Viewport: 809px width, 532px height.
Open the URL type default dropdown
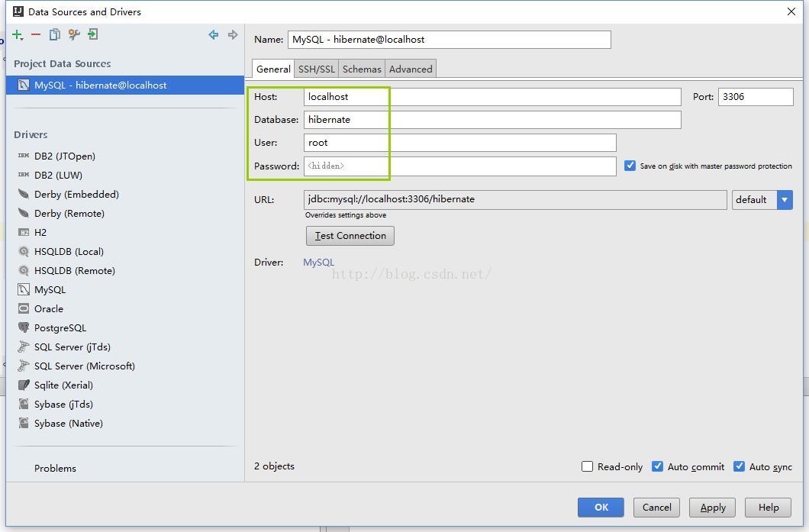762,200
